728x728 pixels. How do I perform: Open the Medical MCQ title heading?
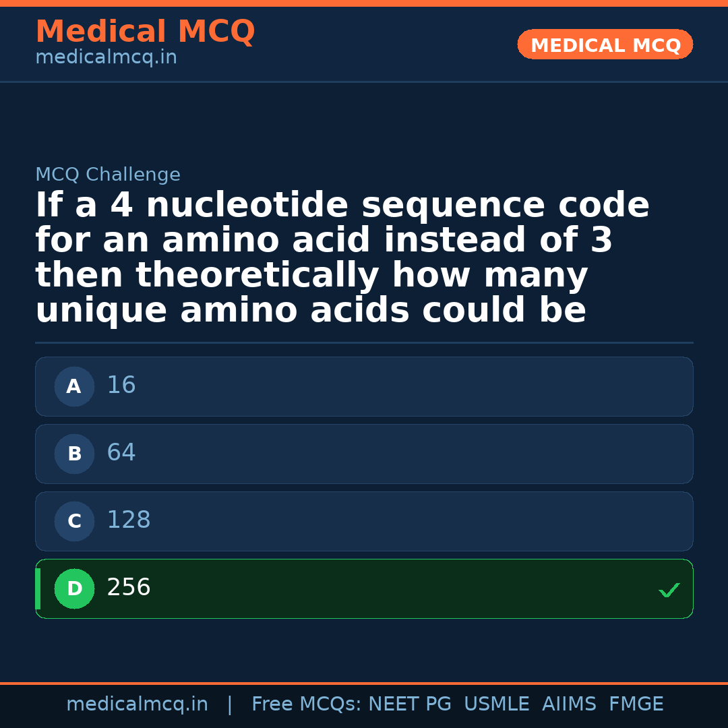click(145, 32)
